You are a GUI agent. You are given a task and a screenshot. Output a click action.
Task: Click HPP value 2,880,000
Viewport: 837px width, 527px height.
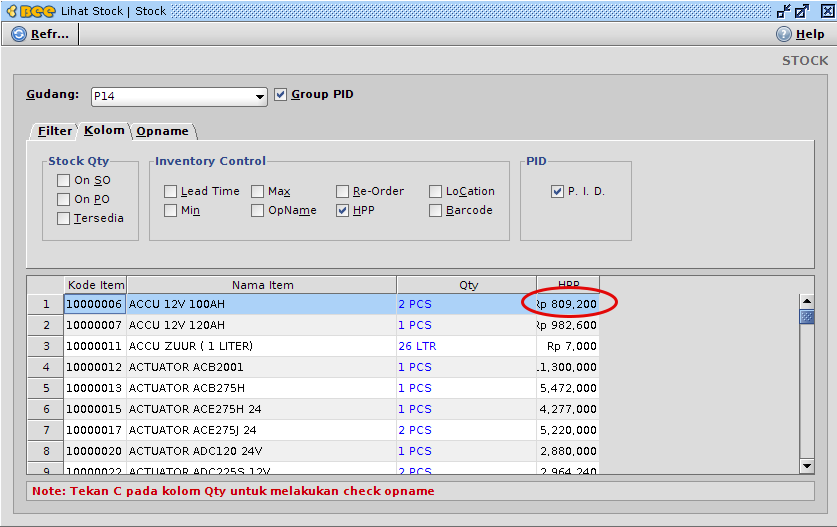pyautogui.click(x=568, y=451)
